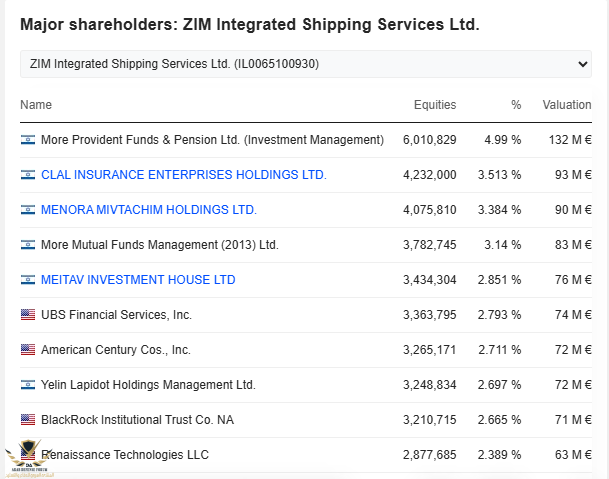This screenshot has height=479, width=609.
Task: Follow the MEITAV INVESTMENT HOUSE LTD link
Action: coord(138,280)
